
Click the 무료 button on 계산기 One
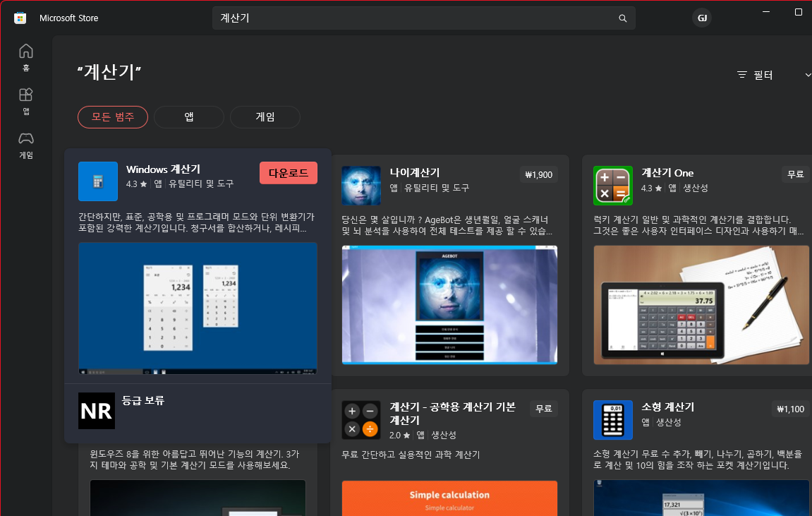click(796, 174)
